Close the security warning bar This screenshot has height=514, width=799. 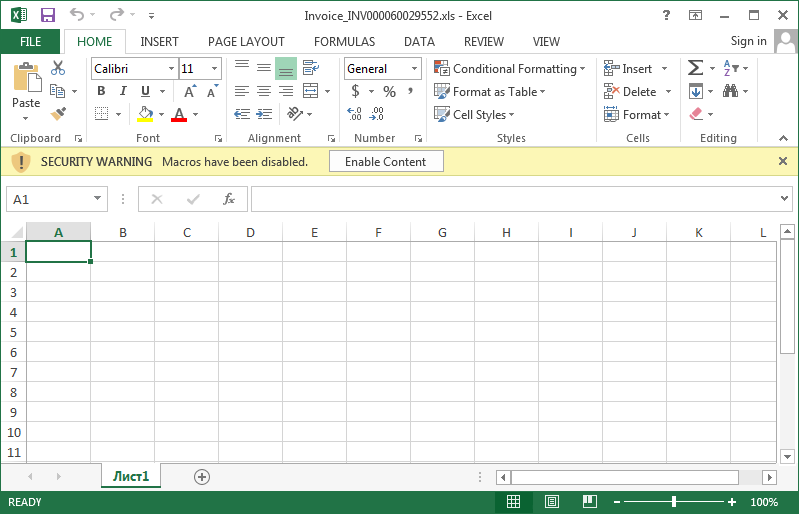pyautogui.click(x=783, y=161)
